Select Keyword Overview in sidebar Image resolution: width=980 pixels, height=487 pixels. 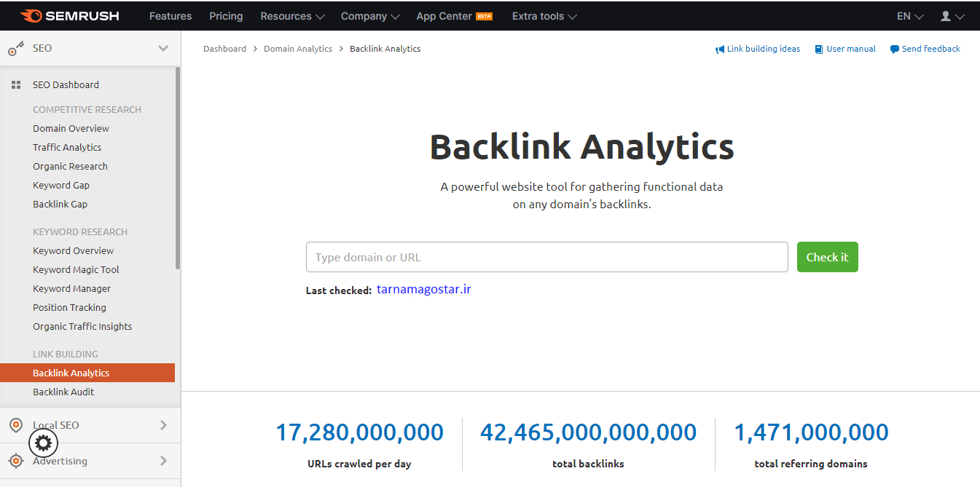pyautogui.click(x=73, y=251)
